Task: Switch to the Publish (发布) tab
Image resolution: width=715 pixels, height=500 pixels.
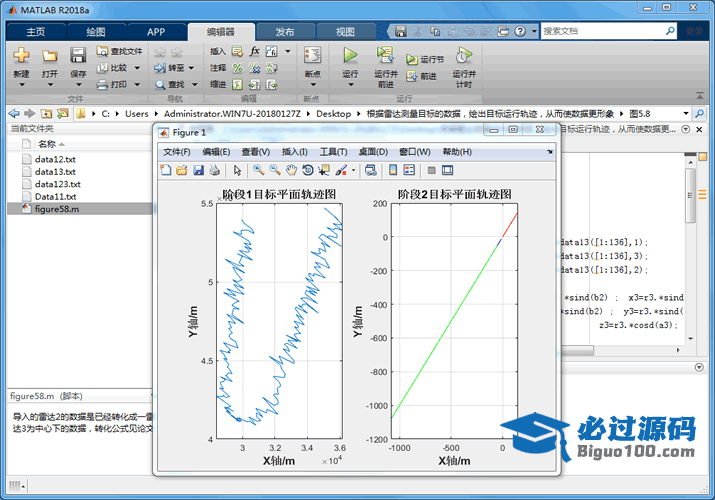Action: tap(285, 32)
